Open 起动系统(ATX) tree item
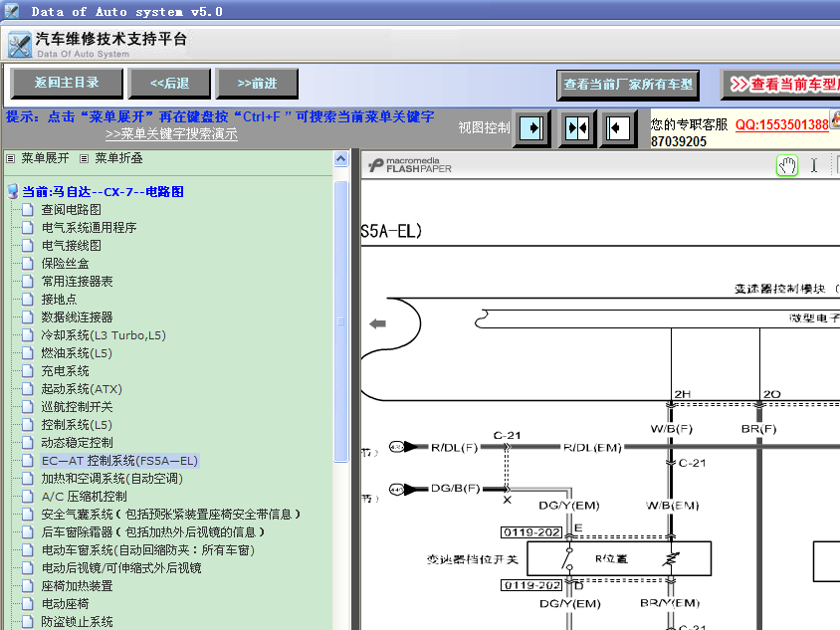The image size is (840, 630). pos(82,389)
